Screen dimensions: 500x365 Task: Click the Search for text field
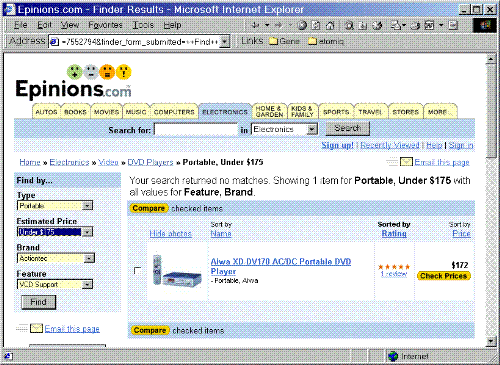[196, 129]
